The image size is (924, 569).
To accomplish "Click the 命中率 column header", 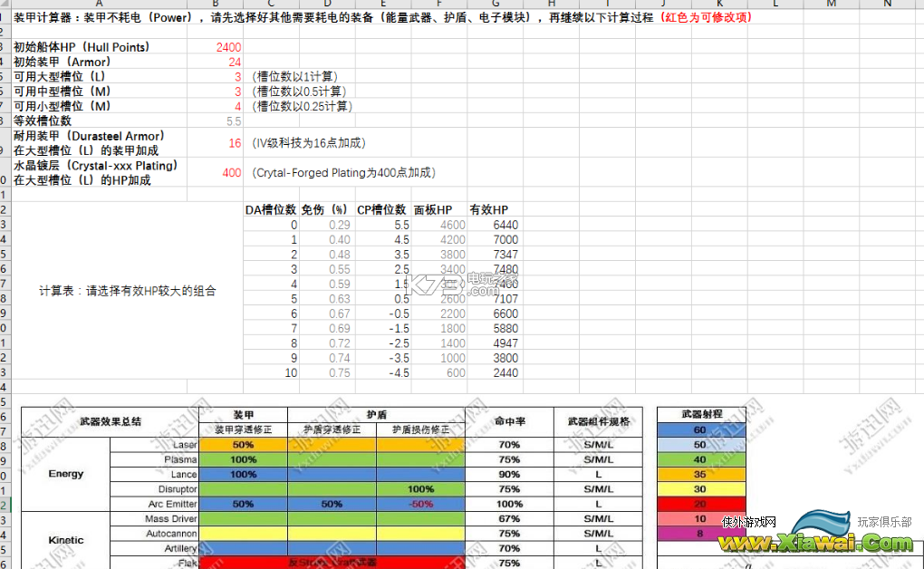I will [509, 421].
